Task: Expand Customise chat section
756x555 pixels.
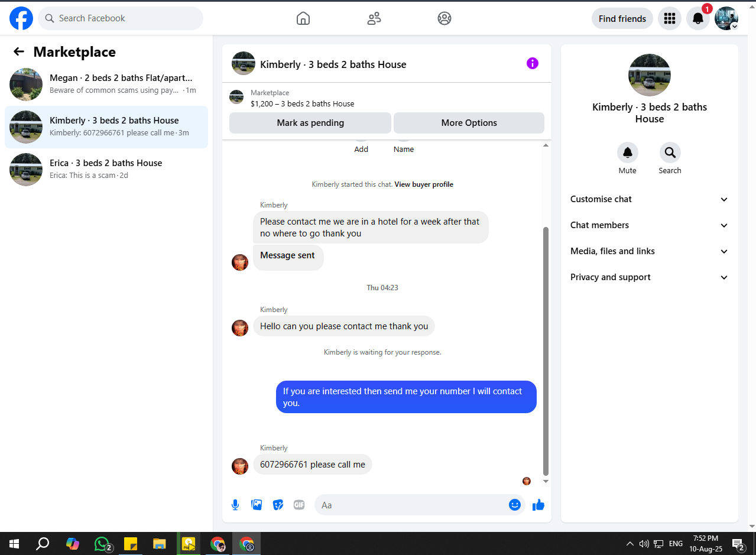Action: pos(650,199)
